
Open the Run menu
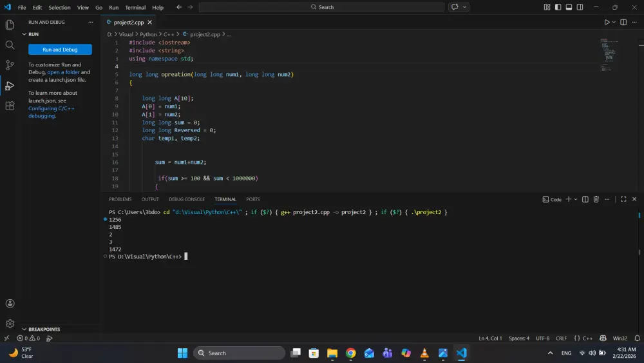click(x=114, y=7)
